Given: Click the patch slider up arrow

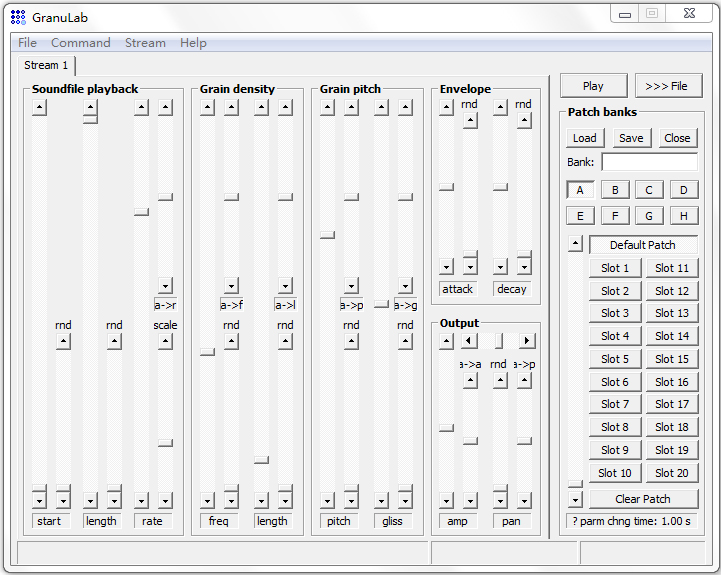Looking at the screenshot, I should point(575,243).
